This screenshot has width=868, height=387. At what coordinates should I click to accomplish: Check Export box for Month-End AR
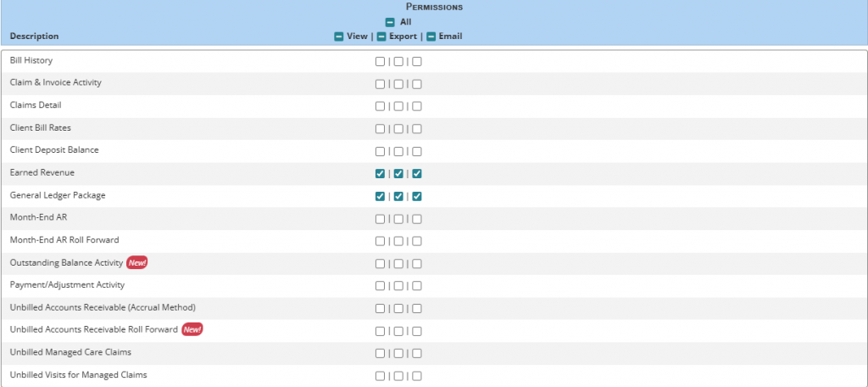(x=398, y=219)
